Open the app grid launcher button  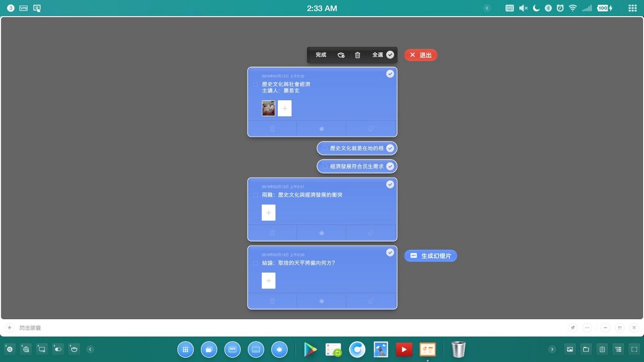[185, 350]
